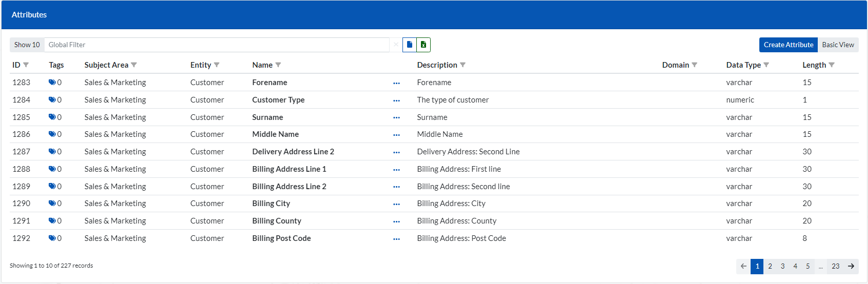Open the Data Type column filter
Viewport: 868px width, 284px height.
pyautogui.click(x=766, y=65)
